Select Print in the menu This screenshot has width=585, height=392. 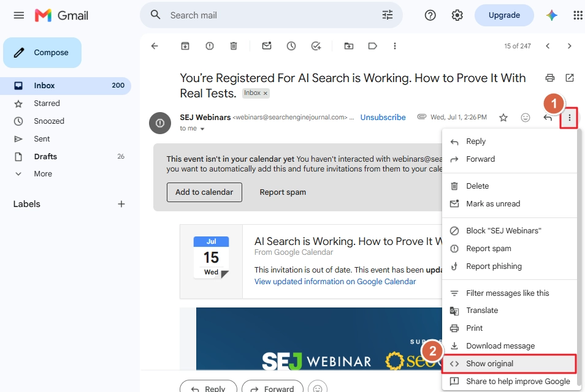pyautogui.click(x=509, y=328)
